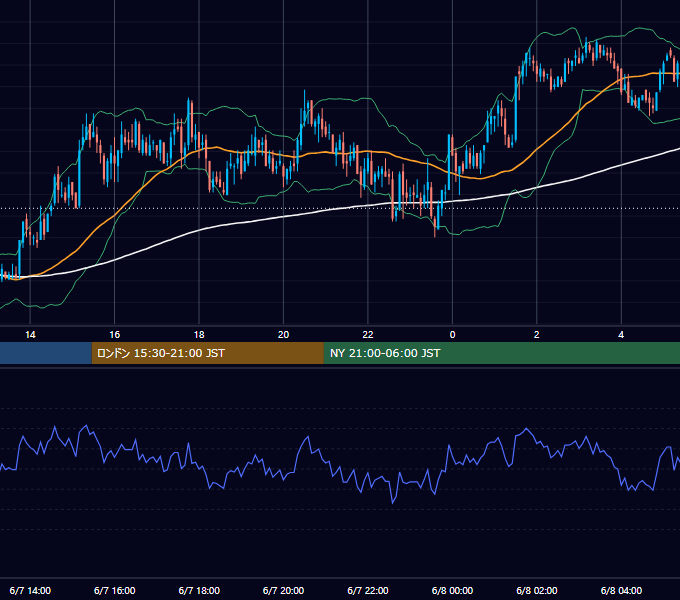Click the 6/7 18:00 time label
Viewport: 680px width, 600px height.
coord(199,590)
